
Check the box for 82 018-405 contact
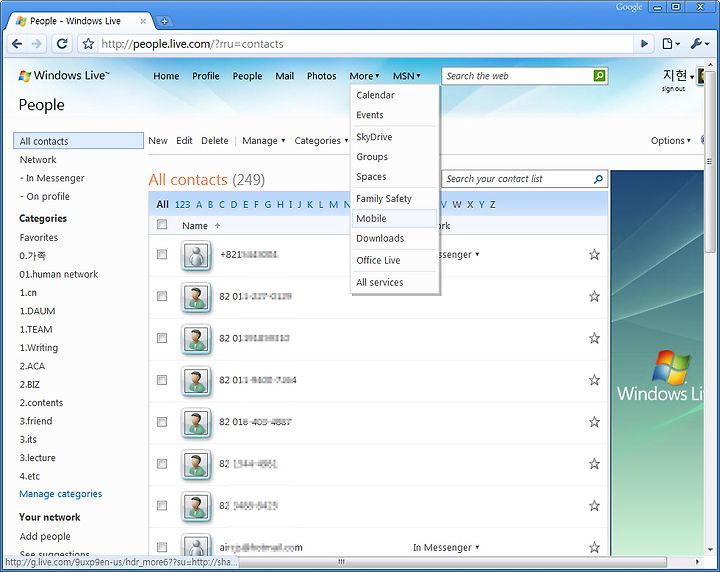[x=162, y=422]
